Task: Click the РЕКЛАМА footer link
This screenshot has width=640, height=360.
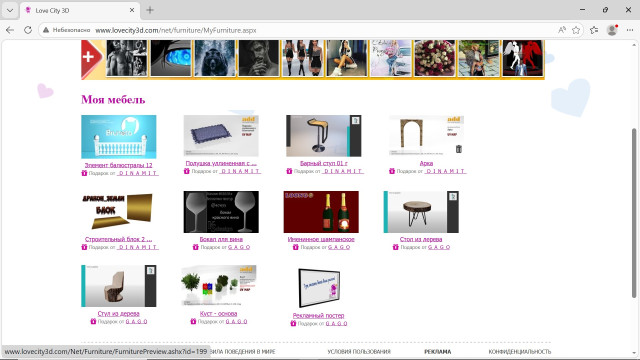Action: [x=438, y=351]
